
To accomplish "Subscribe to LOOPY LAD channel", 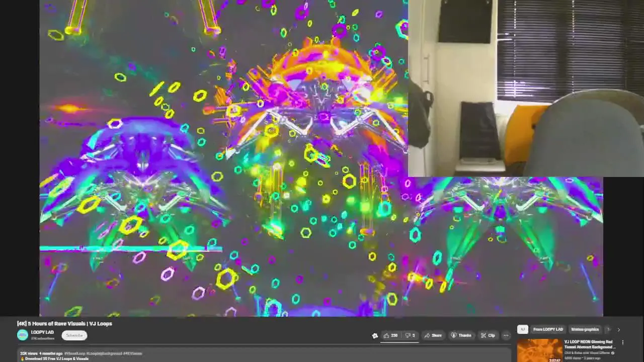I will 74,335.
